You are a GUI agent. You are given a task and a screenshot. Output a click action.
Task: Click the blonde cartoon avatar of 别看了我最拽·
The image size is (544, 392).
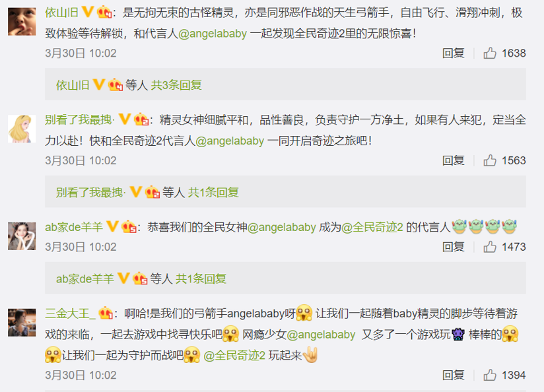pos(22,129)
